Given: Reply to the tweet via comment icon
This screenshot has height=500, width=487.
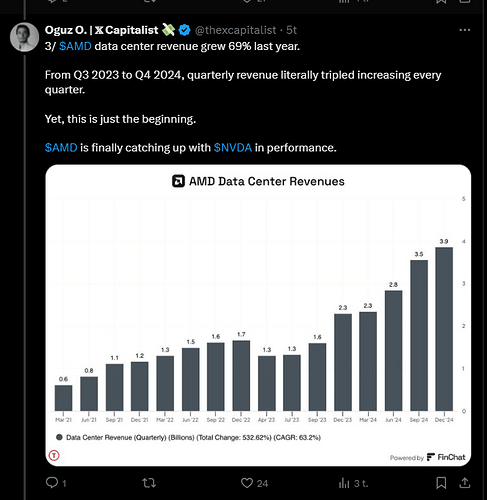Looking at the screenshot, I should pos(52,483).
